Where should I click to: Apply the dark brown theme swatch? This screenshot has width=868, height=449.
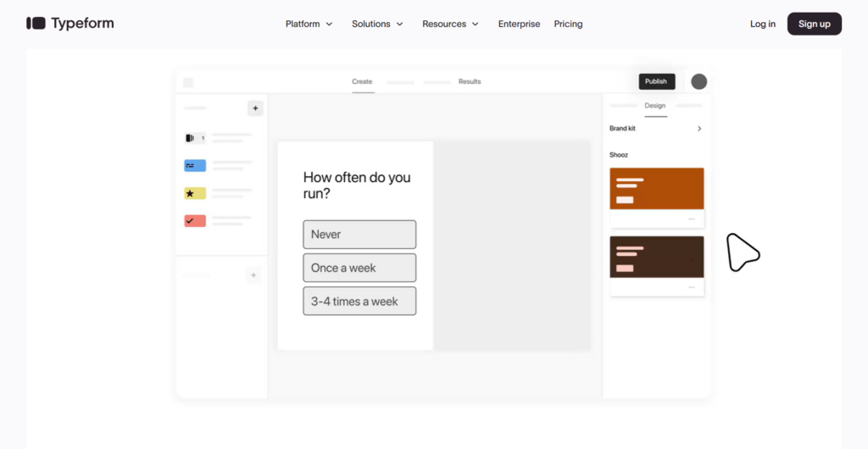[657, 257]
